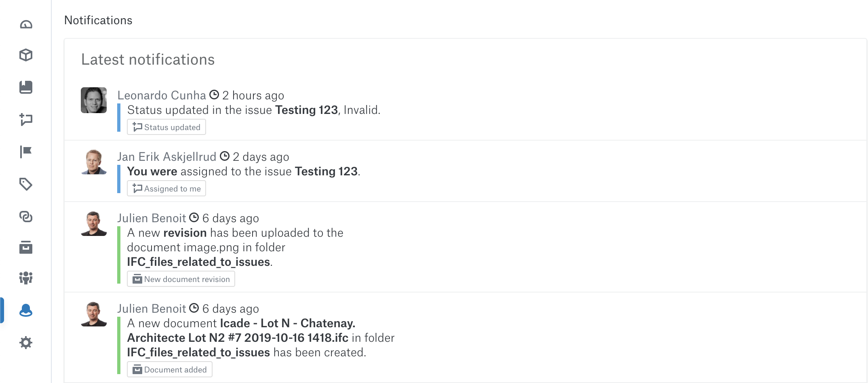Open the tag labels sidebar icon

(26, 184)
